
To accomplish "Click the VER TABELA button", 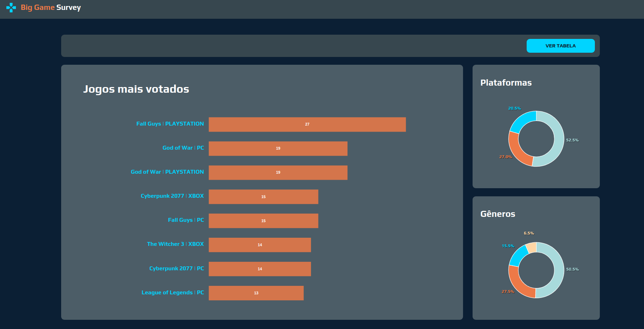I will pos(561,46).
